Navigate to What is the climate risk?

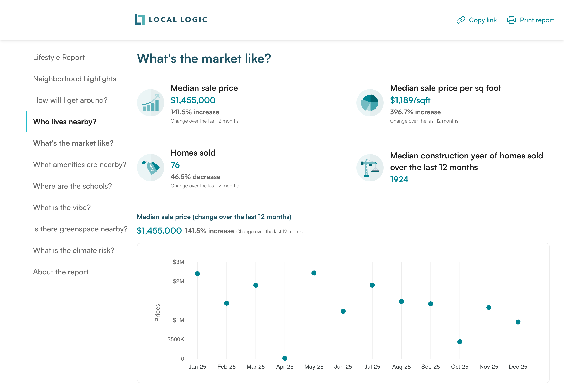73,250
